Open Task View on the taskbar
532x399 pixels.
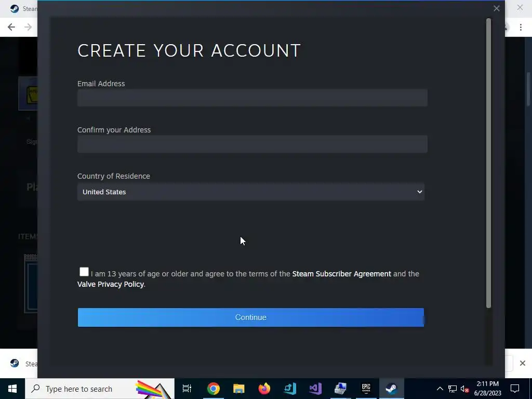pos(187,389)
